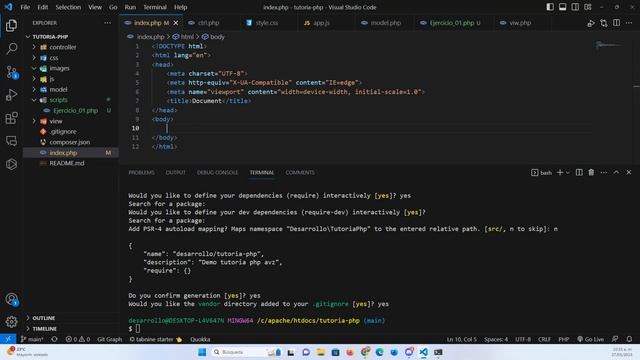Click the minimap code overview
Screen dimensions: 640x360
(608, 46)
